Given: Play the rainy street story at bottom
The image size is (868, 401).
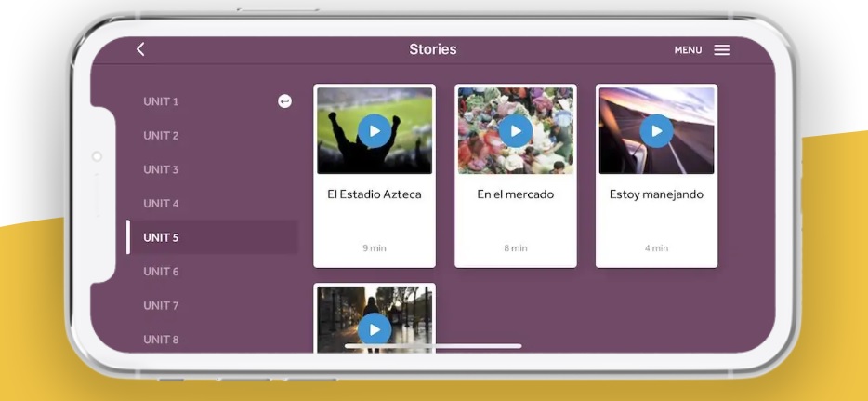Looking at the screenshot, I should click(x=375, y=329).
